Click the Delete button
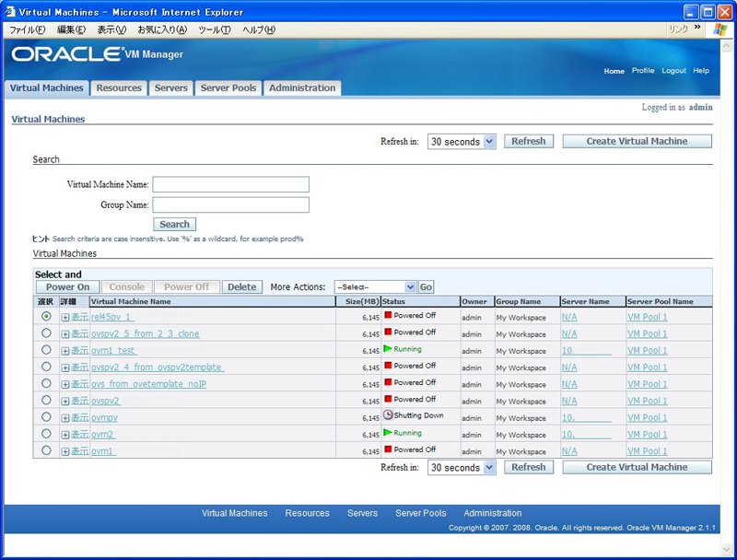This screenshot has height=560, width=737. [x=242, y=287]
